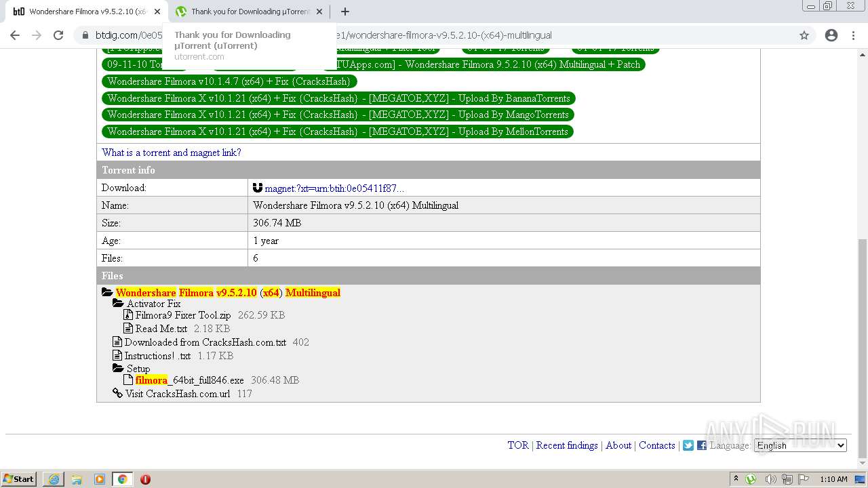Open the Filmora 9.5.2.10 Multilingual + Patch tag
The height and width of the screenshot is (488, 868).
point(484,64)
